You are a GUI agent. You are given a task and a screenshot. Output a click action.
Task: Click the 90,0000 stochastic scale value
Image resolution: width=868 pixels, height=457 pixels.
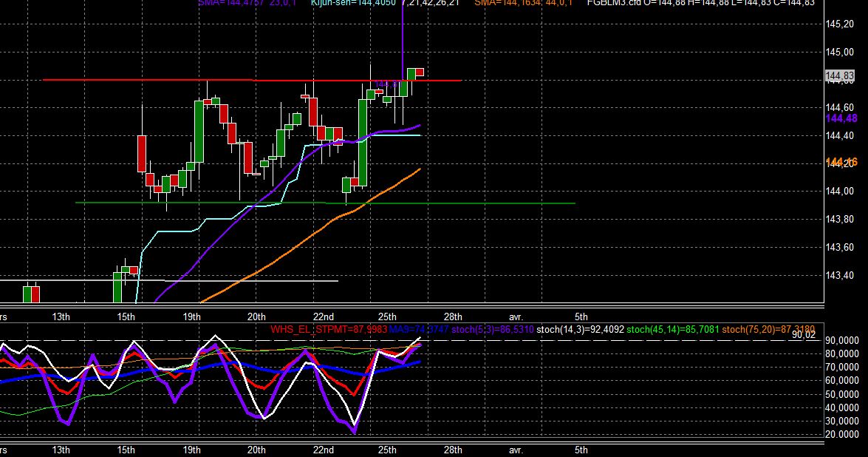pos(842,341)
